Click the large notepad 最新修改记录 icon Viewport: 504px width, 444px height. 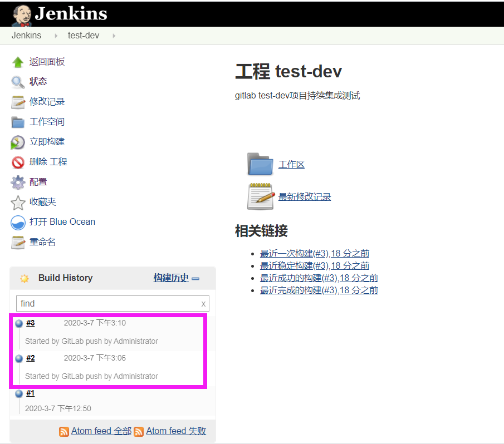(x=261, y=196)
